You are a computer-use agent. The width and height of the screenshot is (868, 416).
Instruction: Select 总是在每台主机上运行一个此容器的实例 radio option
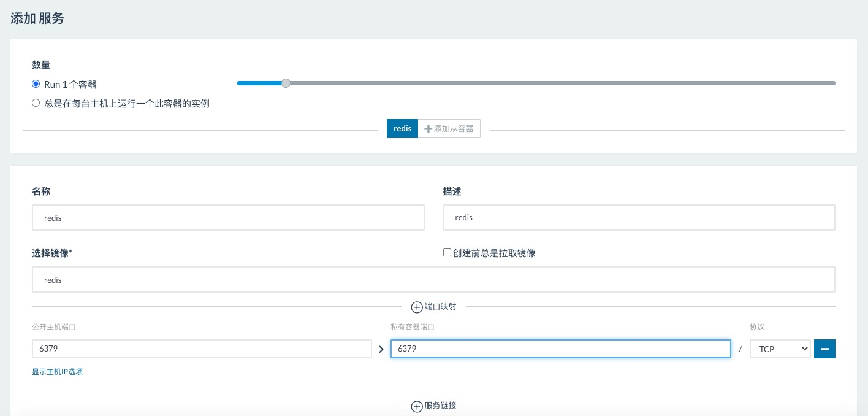tap(36, 103)
